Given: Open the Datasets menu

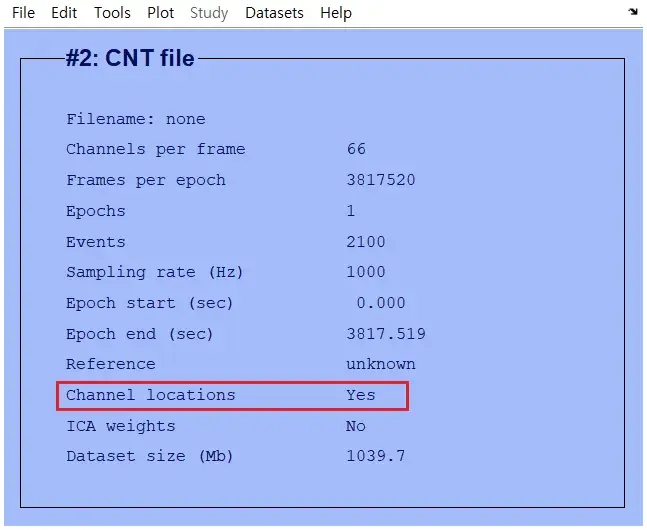Looking at the screenshot, I should click(x=274, y=13).
